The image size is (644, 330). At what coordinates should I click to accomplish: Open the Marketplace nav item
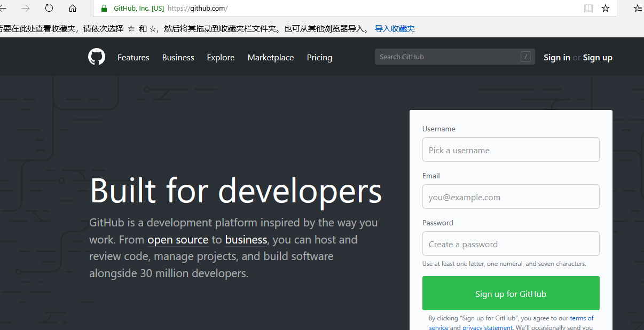[x=271, y=57]
